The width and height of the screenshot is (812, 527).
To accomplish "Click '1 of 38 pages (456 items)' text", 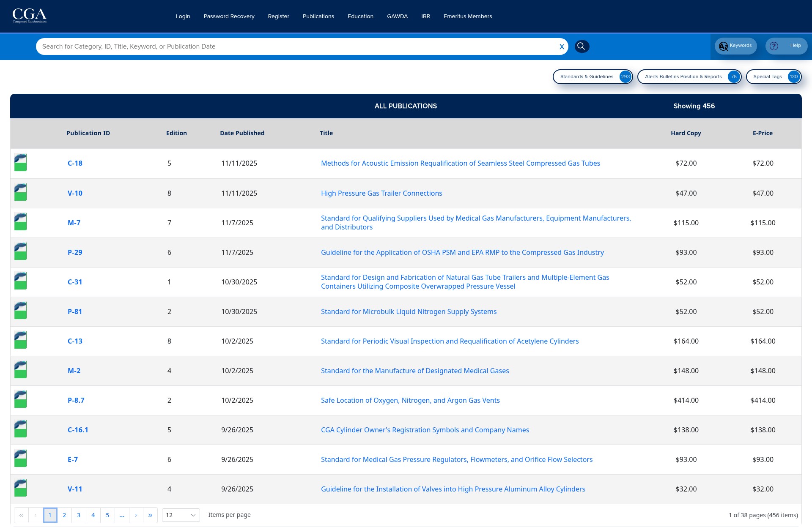I will (x=763, y=515).
